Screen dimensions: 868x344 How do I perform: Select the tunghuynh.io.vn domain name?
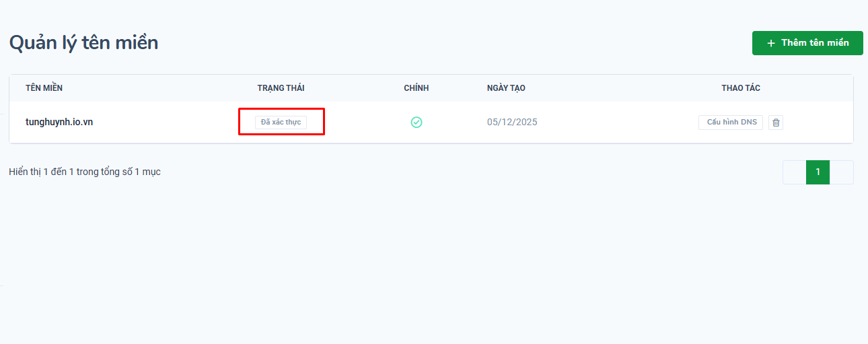pos(59,123)
